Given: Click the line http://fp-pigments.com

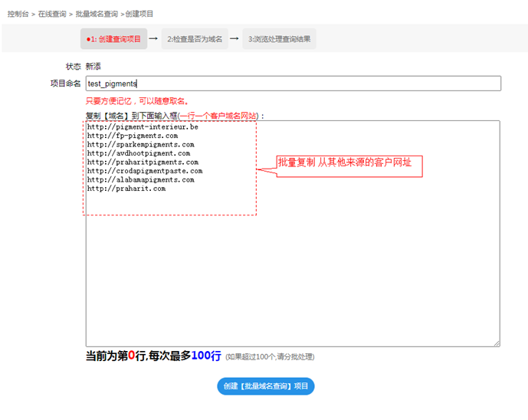Looking at the screenshot, I should 133,136.
